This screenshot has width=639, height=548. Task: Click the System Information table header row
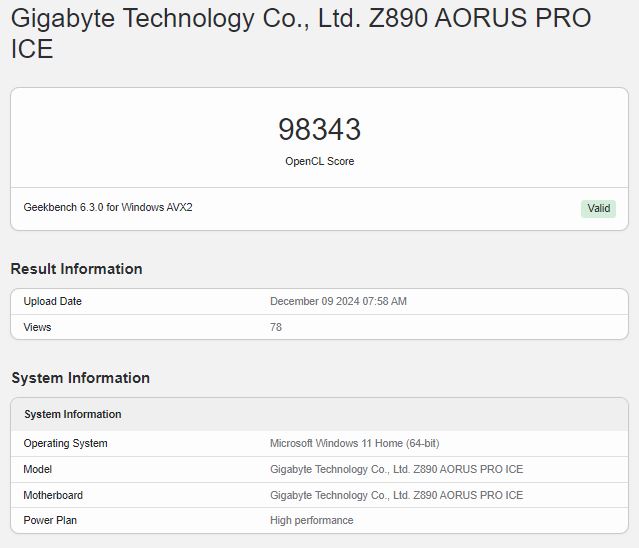pos(320,414)
